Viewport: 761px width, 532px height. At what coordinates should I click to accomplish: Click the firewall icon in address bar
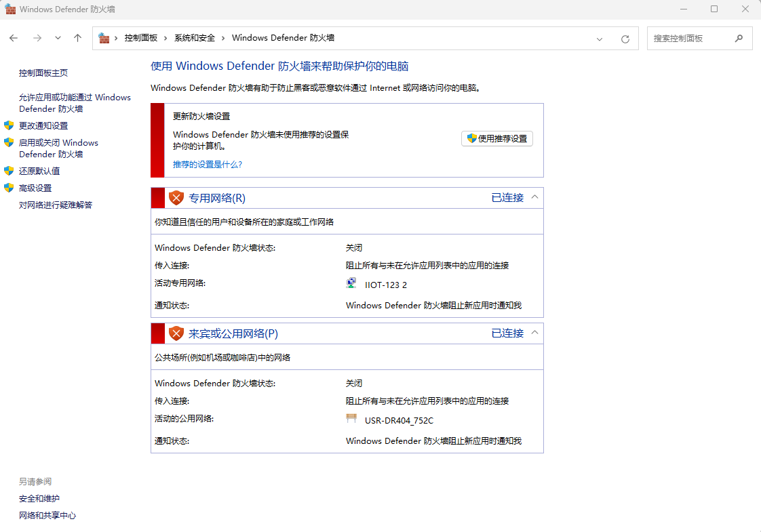(x=104, y=38)
